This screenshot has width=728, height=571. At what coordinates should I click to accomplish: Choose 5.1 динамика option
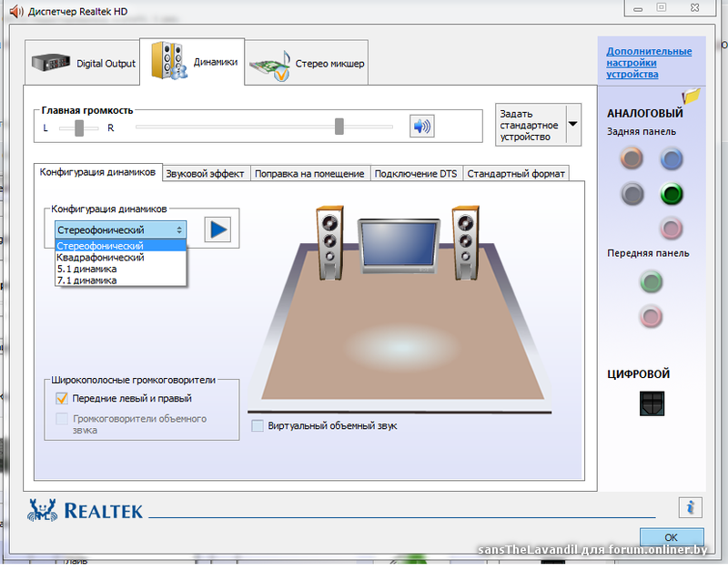(121, 269)
